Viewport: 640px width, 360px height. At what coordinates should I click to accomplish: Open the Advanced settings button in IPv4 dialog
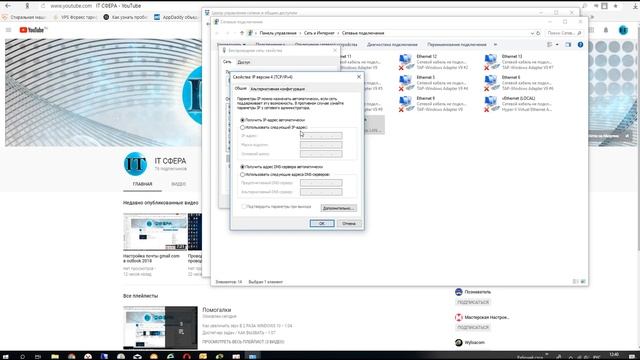coord(338,208)
